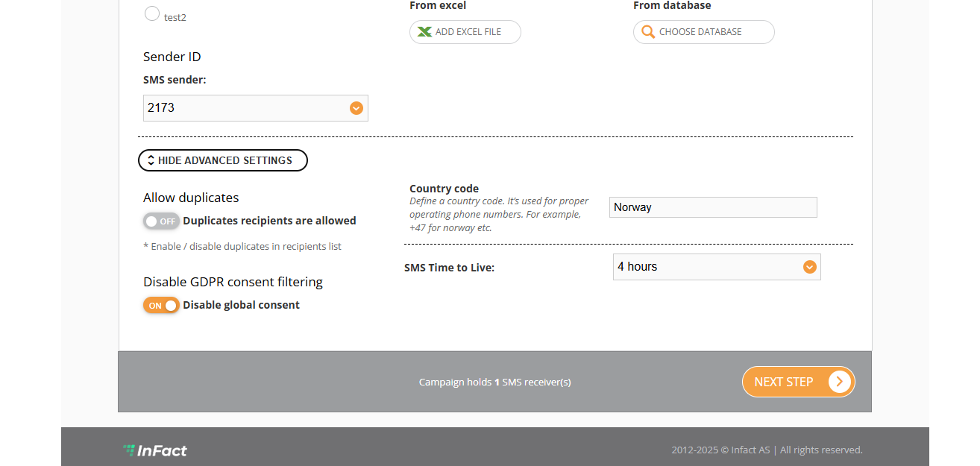
Task: Click the orange arrow in Time to Live field
Action: [x=809, y=267]
